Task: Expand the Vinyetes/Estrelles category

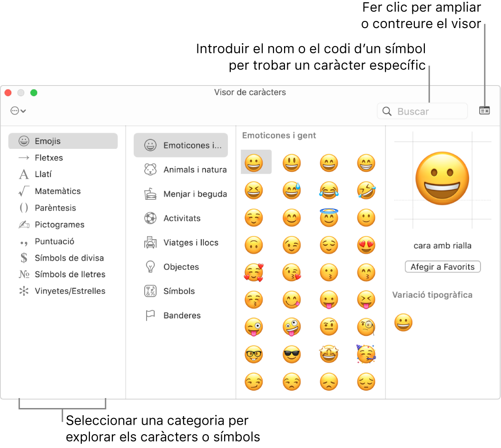Action: [69, 291]
